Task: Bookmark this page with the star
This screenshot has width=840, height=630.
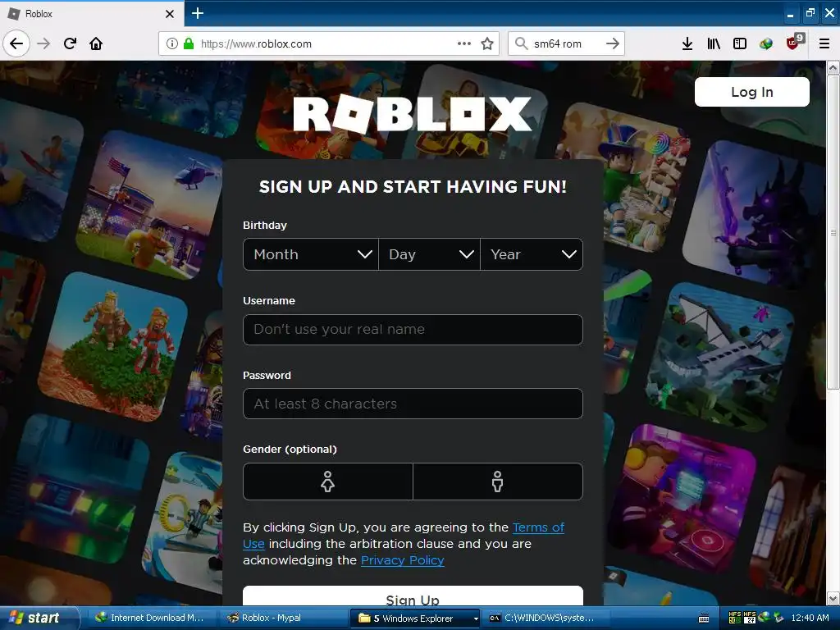Action: [487, 44]
